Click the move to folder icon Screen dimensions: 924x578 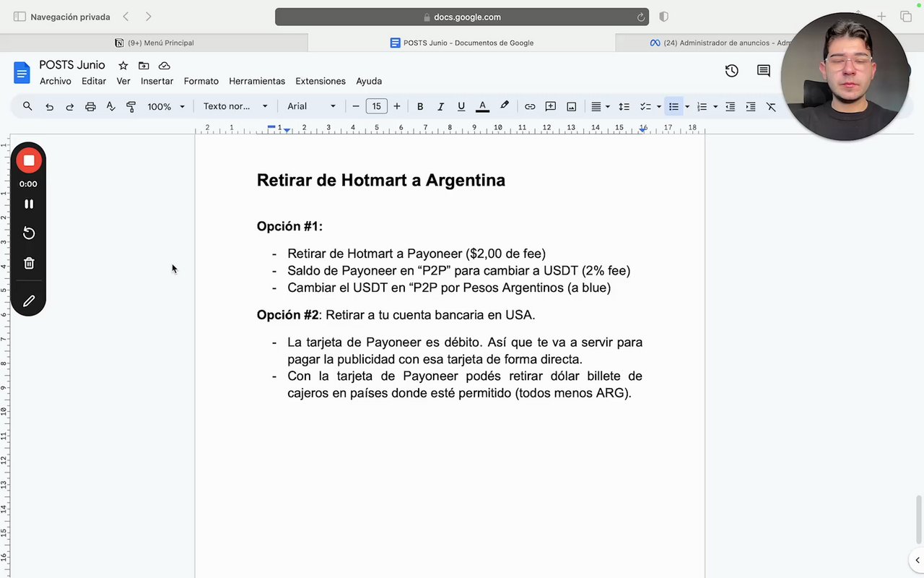[x=144, y=66]
